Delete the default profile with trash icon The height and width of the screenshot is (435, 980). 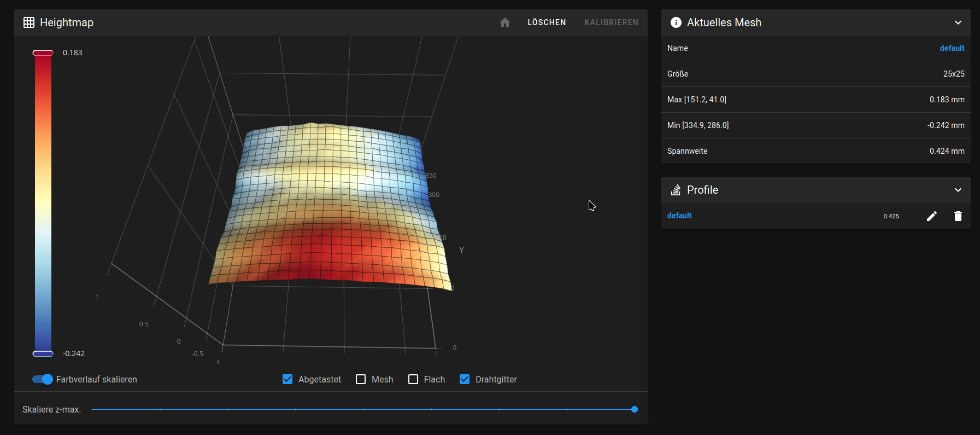tap(958, 216)
